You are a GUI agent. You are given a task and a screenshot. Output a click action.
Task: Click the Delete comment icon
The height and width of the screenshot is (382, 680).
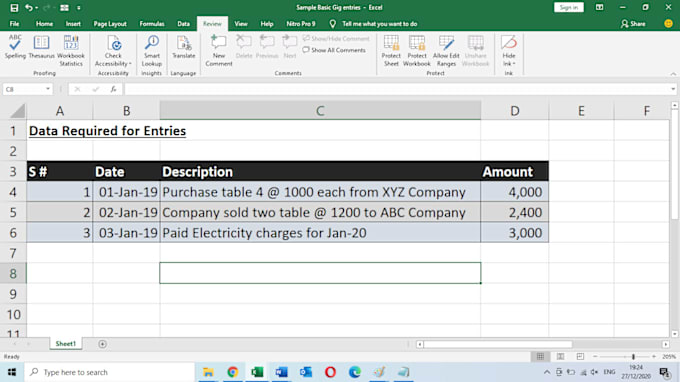point(244,42)
